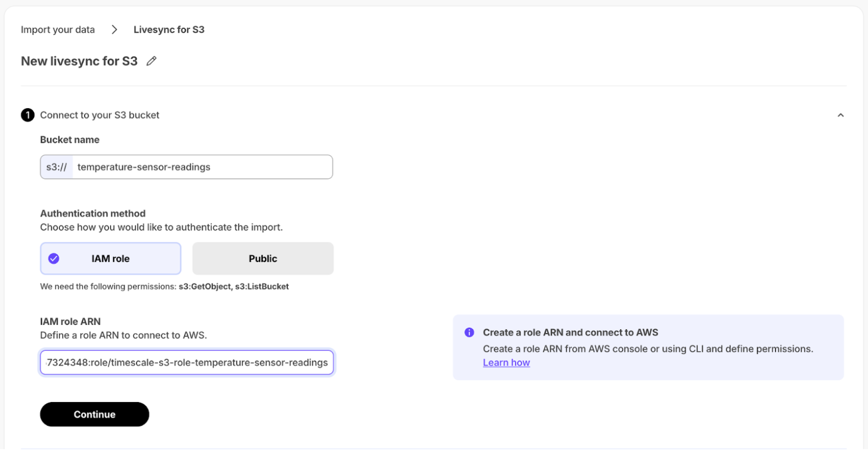Image resolution: width=868 pixels, height=451 pixels.
Task: Click the IAM role ARN label
Action: [x=70, y=321]
